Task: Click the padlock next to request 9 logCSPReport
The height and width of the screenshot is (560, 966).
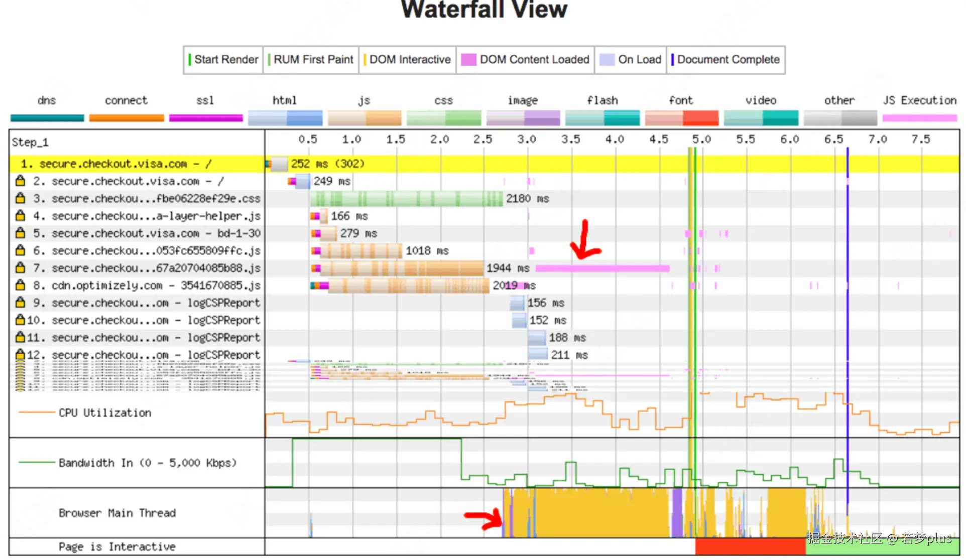Action: tap(20, 303)
